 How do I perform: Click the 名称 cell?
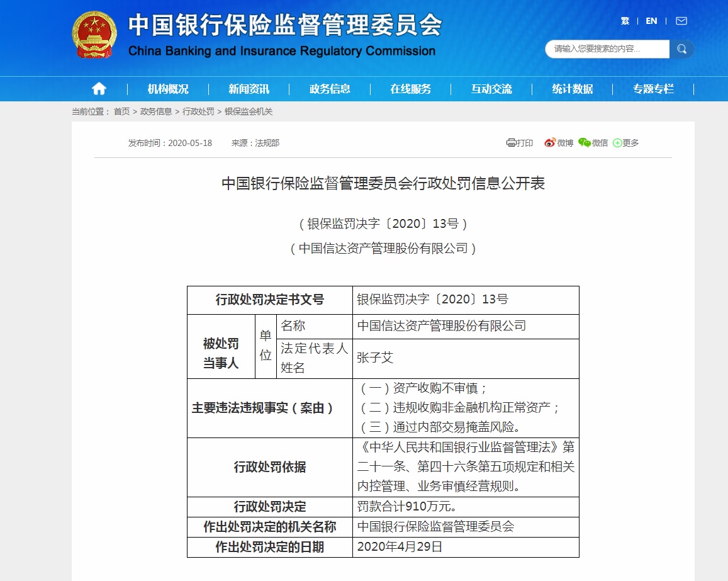315,326
